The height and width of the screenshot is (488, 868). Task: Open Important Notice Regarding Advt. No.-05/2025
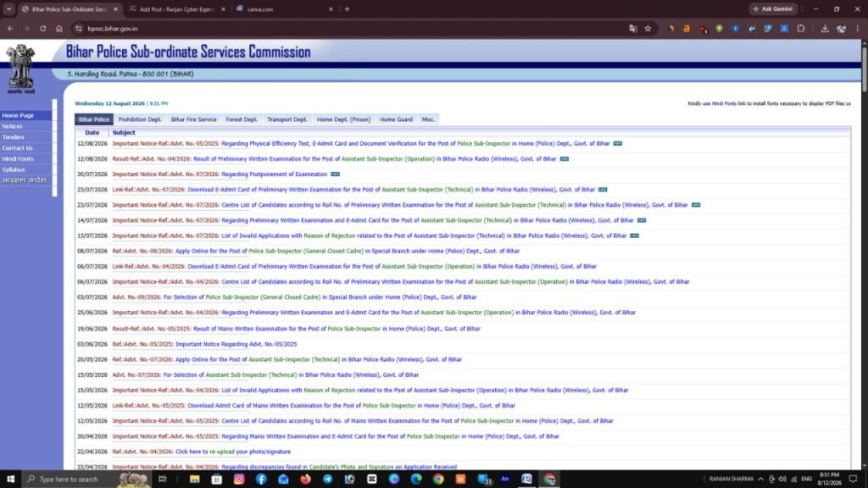[204, 344]
